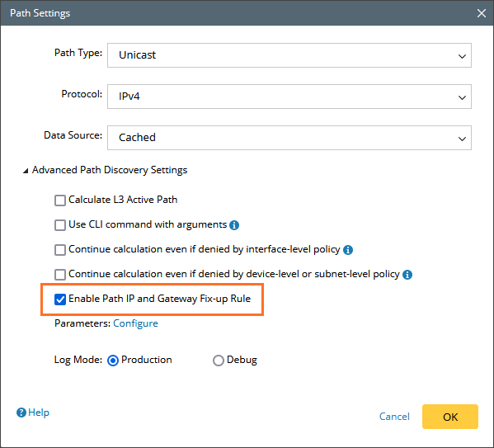The height and width of the screenshot is (448, 494).
Task: Click the Help question mark icon
Action: tap(21, 413)
